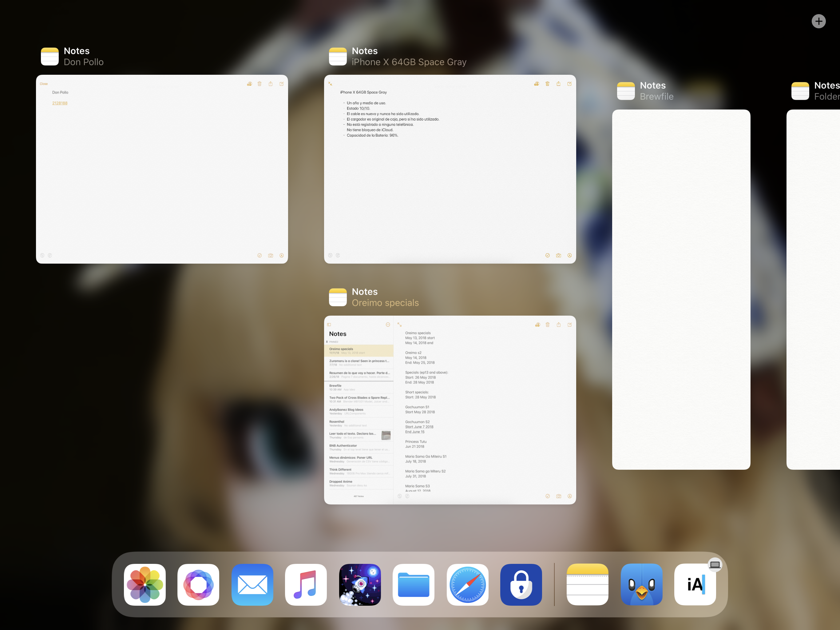Viewport: 840px width, 630px height.
Task: Add people icon in Oreimo specials window
Action: tap(537, 325)
